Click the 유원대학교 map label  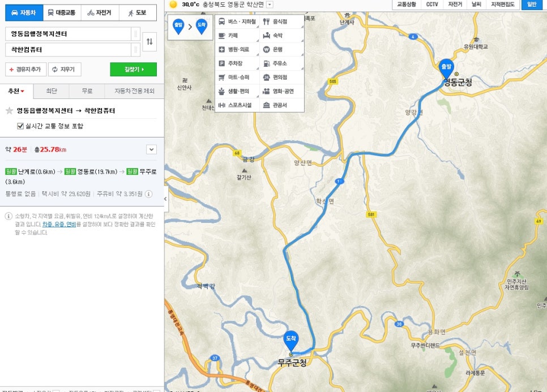(476, 46)
